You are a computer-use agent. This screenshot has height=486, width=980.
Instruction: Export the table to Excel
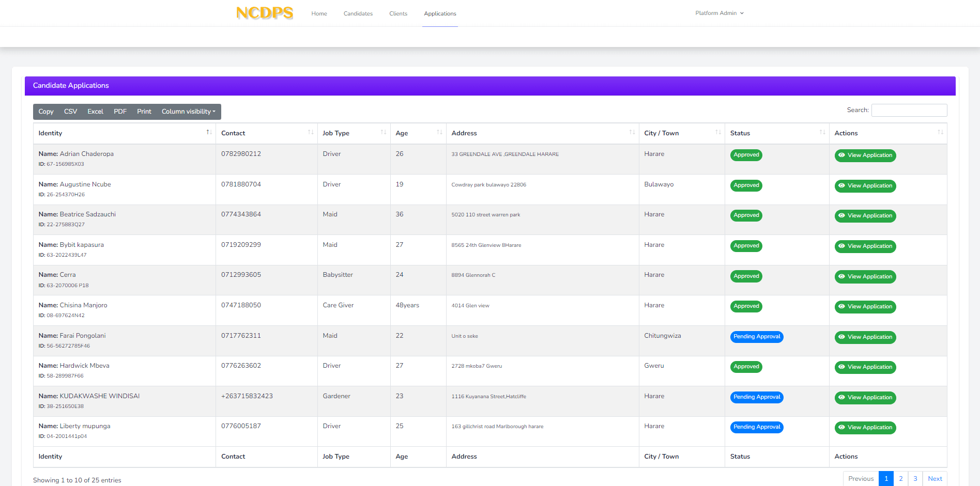95,112
